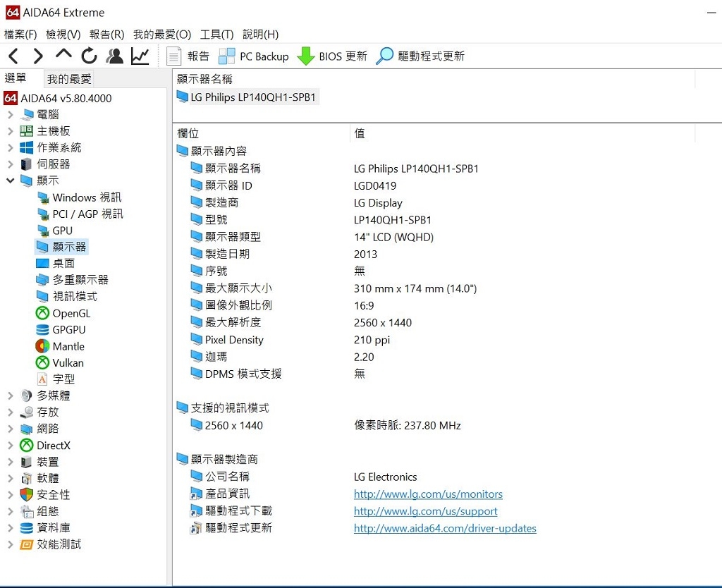Open the 檔案(F) menu
The image size is (722, 588).
click(20, 35)
